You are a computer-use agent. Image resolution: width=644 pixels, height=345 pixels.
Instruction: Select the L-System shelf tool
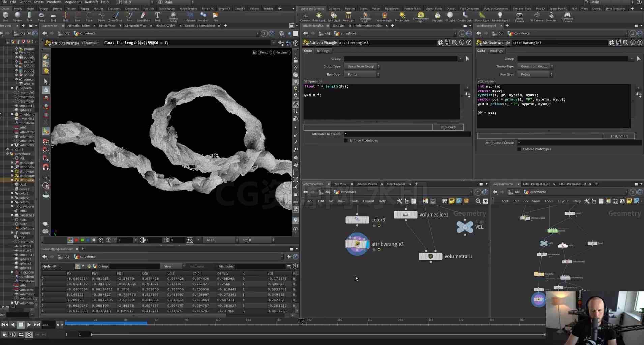click(x=190, y=17)
